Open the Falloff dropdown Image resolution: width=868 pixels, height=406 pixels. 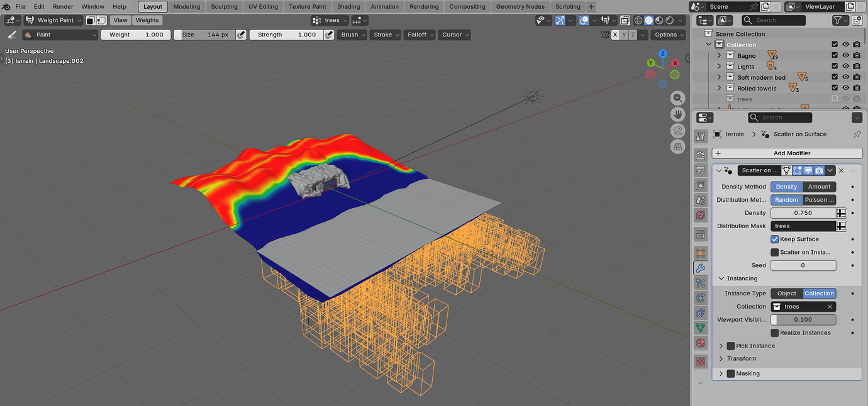point(420,35)
